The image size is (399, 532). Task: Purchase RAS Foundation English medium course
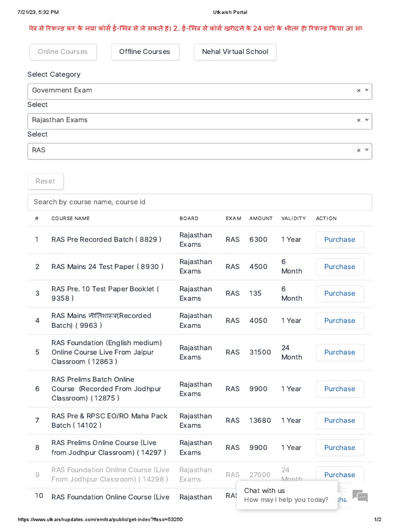tap(340, 352)
